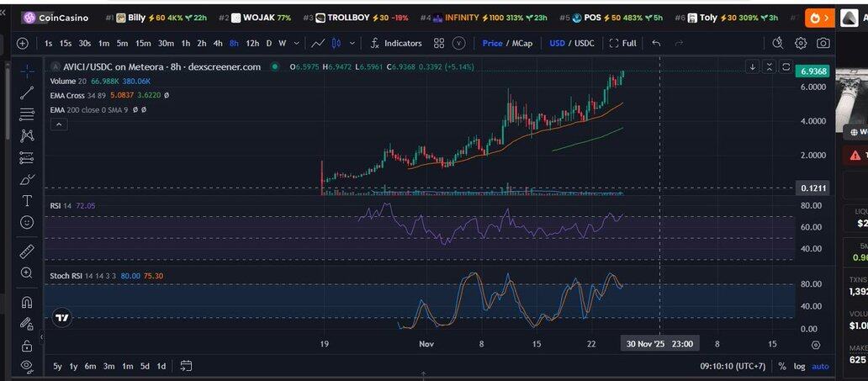Select the trend line drawing tool
This screenshot has width=868, height=381.
pos(27,93)
